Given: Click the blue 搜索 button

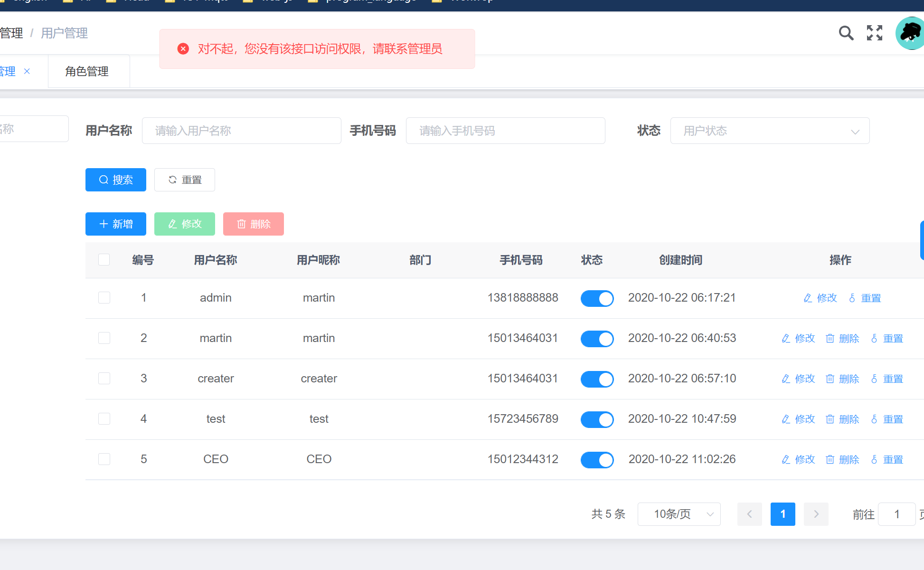Looking at the screenshot, I should [x=116, y=180].
